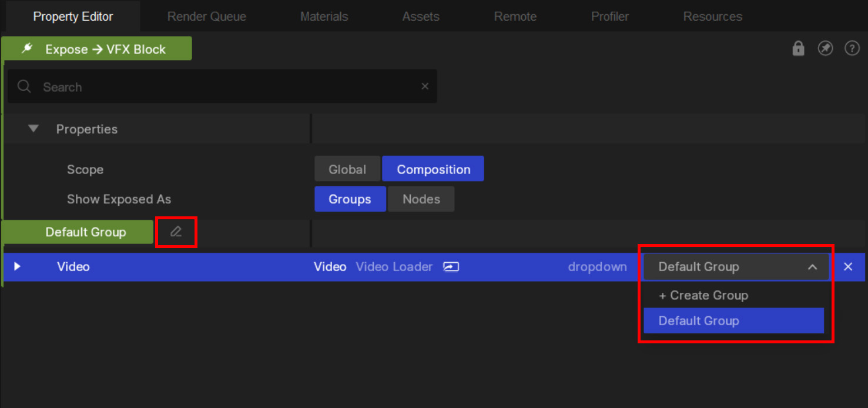Viewport: 868px width, 408px height.
Task: Open the Materials tab
Action: pyautogui.click(x=324, y=16)
